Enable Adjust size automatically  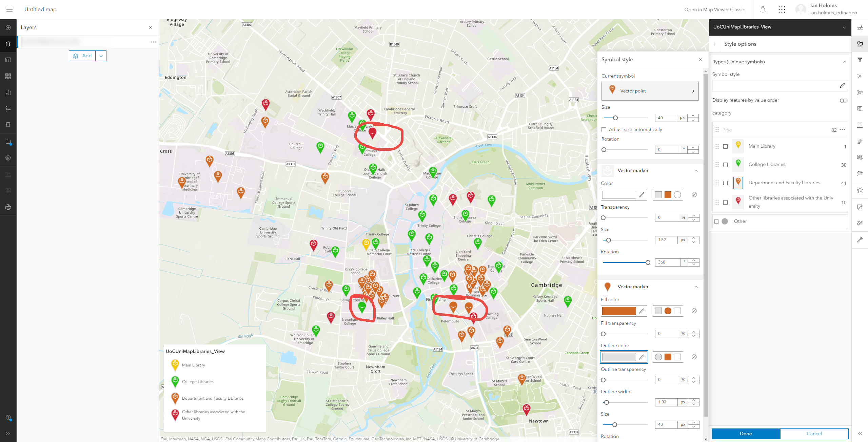point(604,129)
